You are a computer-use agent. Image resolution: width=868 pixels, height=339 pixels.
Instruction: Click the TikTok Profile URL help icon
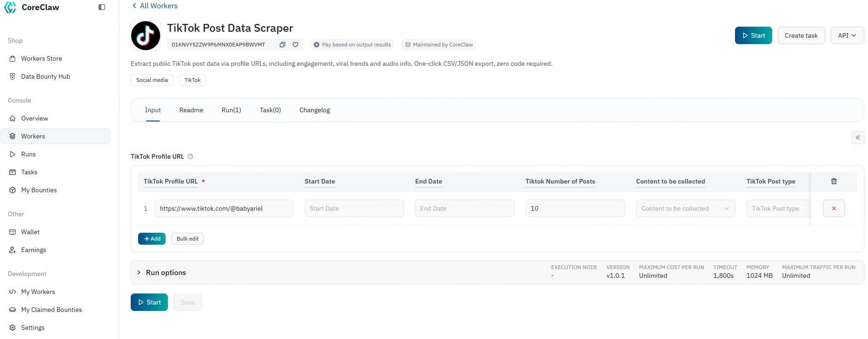[x=191, y=156]
